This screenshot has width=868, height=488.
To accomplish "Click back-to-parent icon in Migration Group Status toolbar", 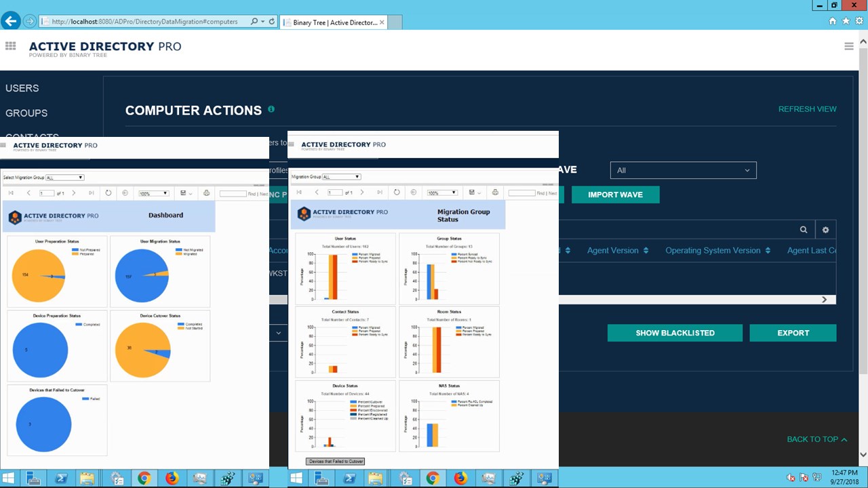I will (x=414, y=192).
